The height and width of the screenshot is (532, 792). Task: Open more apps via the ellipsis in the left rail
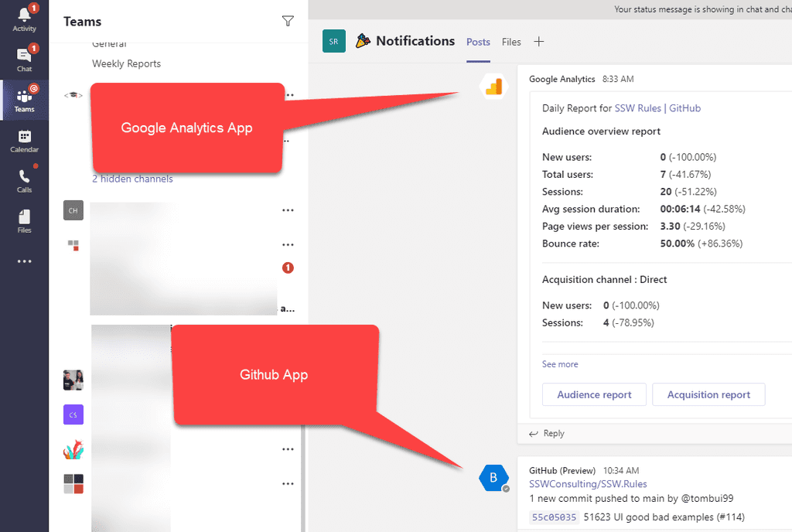point(24,261)
